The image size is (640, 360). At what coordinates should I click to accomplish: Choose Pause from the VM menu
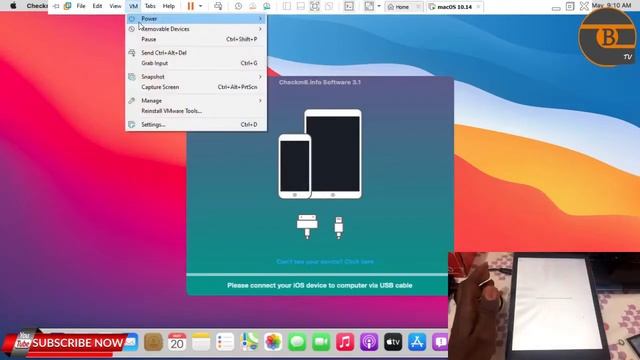[x=196, y=39]
